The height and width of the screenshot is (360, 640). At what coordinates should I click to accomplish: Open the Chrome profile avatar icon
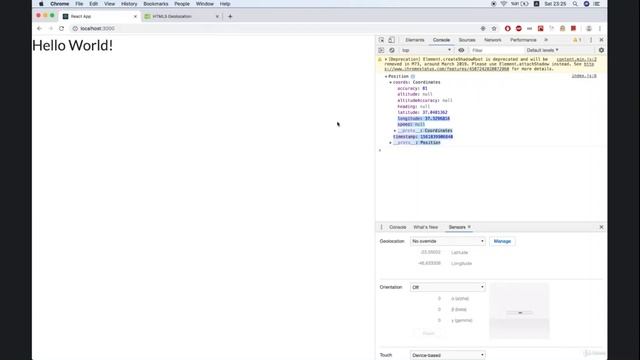589,29
